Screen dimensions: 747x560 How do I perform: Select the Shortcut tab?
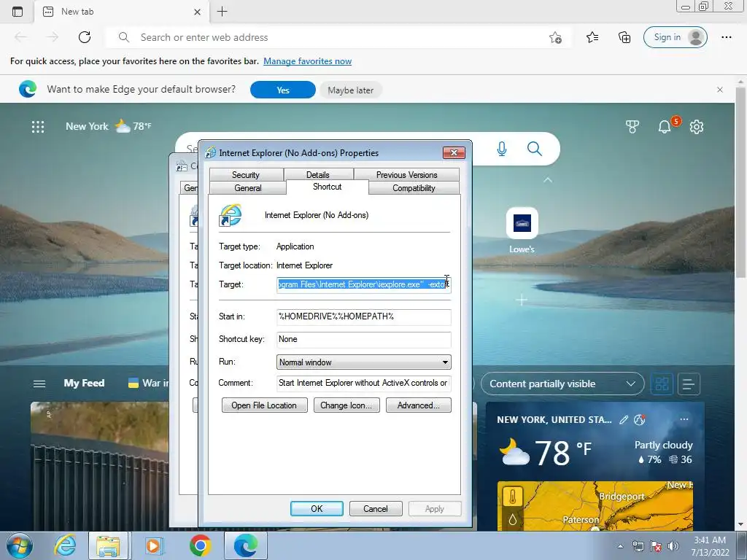click(328, 187)
